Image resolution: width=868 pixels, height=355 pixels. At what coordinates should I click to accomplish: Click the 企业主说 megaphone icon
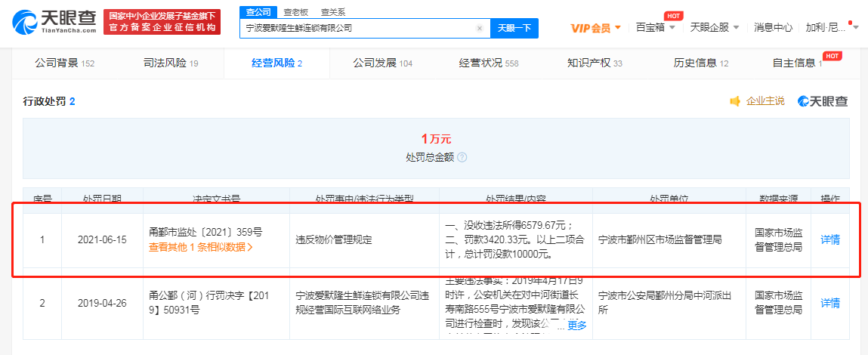[734, 101]
